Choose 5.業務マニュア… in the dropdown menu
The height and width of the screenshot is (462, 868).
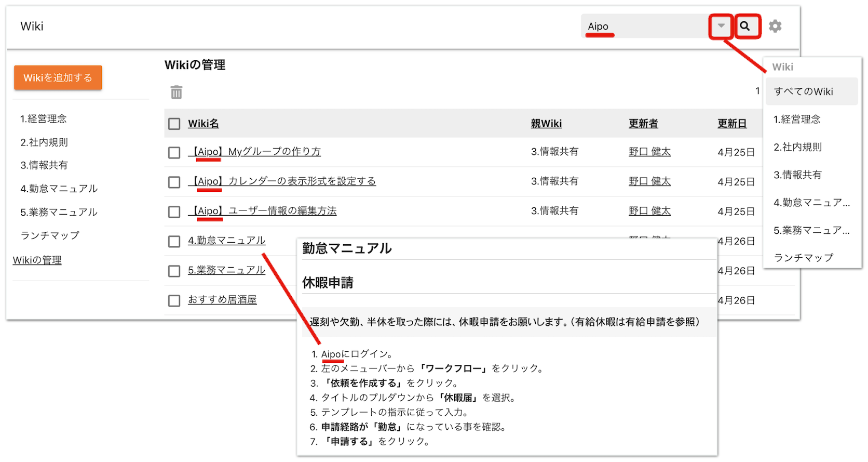click(811, 230)
